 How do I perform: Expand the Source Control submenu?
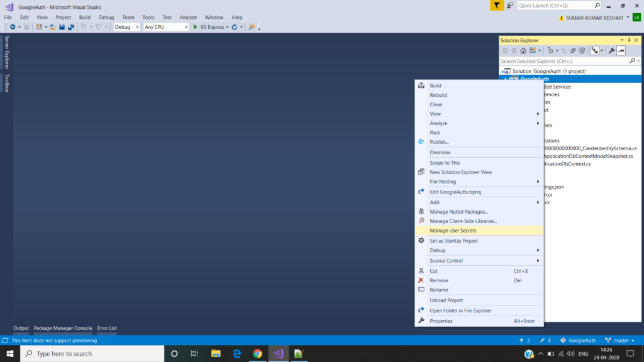pyautogui.click(x=538, y=261)
